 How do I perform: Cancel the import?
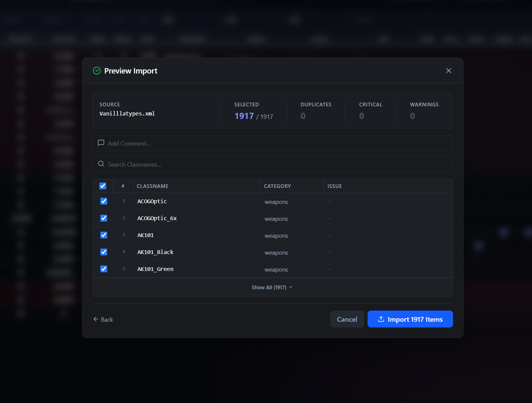347,319
